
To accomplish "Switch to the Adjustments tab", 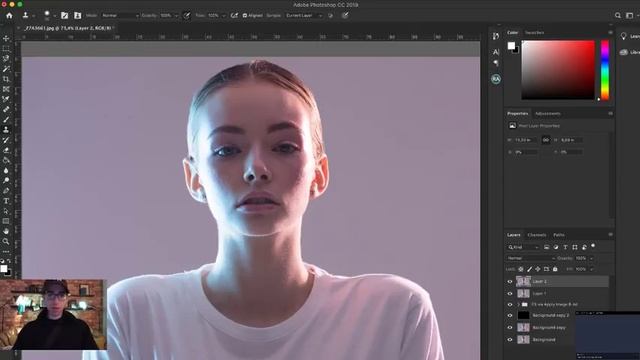I will coord(548,113).
